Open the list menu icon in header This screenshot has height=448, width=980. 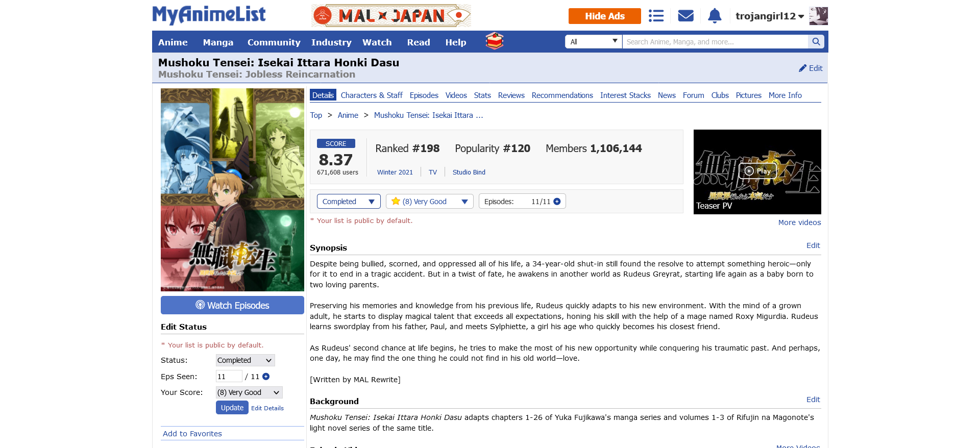point(656,16)
